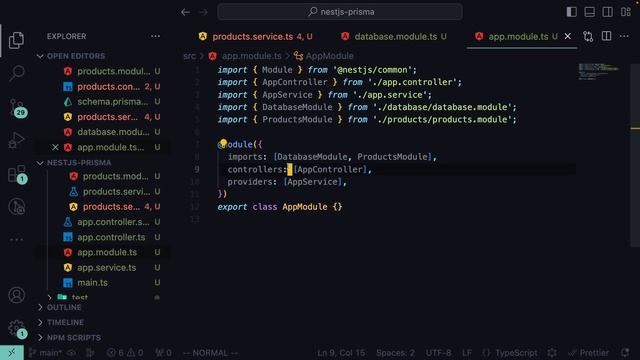Open app.service.ts in file tree

[107, 268]
